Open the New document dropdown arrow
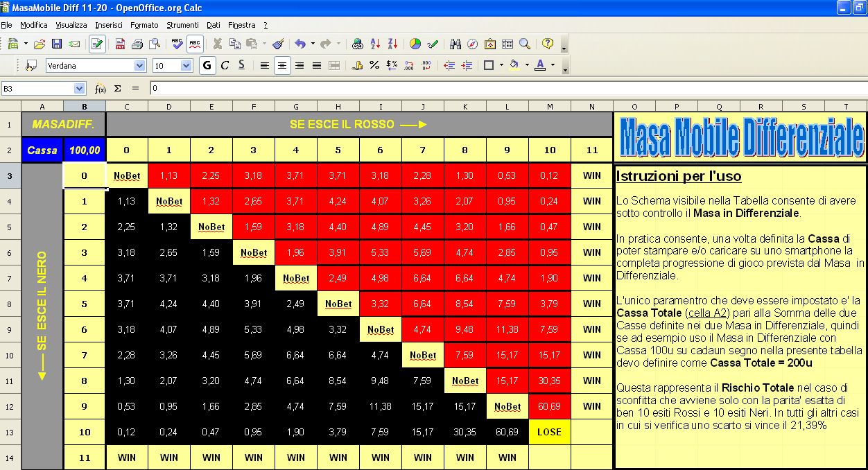Screen dimensions: 868x470 pos(26,44)
